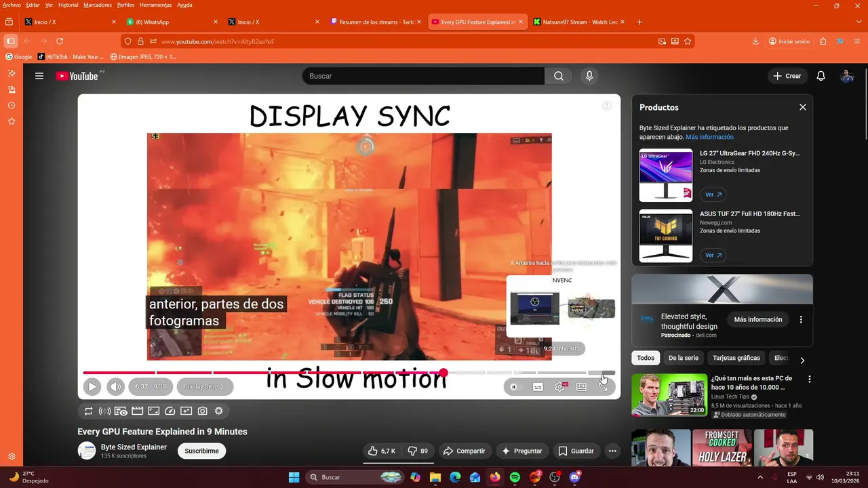Switch to the Twitch streams summary tab

376,22
